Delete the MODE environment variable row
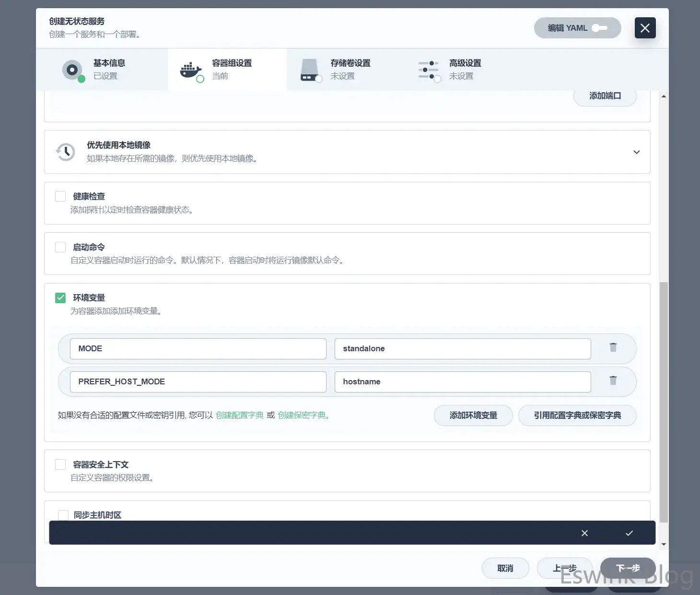The image size is (700, 595). (613, 348)
